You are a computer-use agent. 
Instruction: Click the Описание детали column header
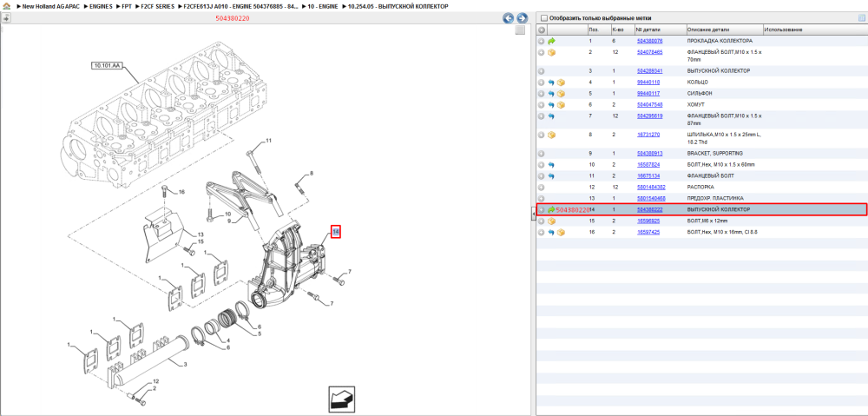[x=725, y=30]
